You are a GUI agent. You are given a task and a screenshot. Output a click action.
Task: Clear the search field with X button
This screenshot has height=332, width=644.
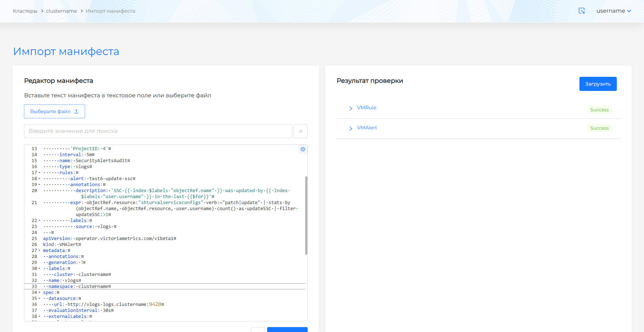pyautogui.click(x=301, y=131)
